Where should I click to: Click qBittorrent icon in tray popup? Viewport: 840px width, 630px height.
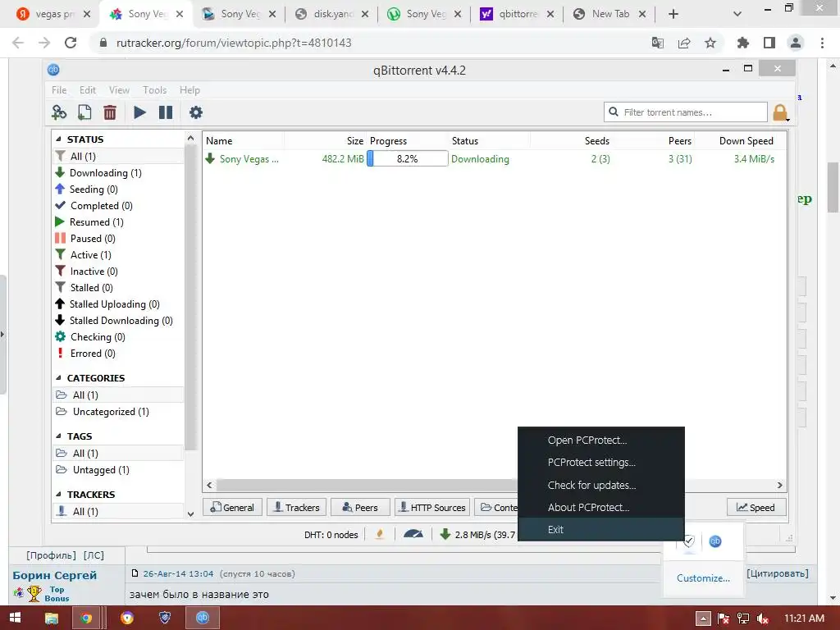tap(715, 541)
